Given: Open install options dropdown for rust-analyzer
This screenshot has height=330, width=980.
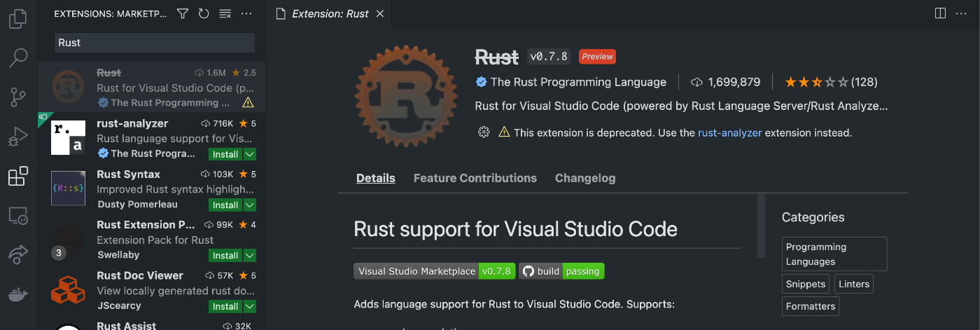Looking at the screenshot, I should tap(250, 154).
